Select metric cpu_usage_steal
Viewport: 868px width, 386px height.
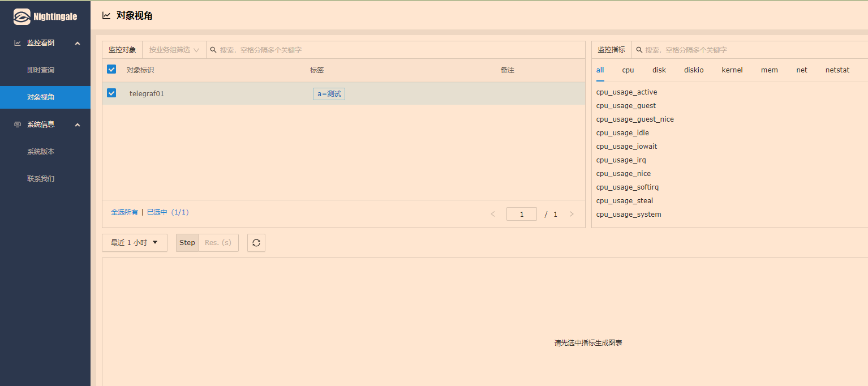point(625,201)
